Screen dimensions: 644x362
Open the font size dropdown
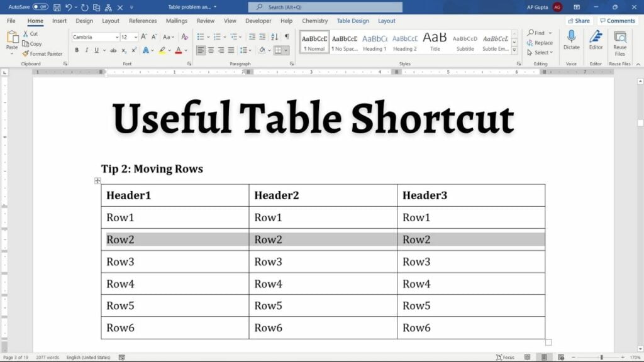136,36
